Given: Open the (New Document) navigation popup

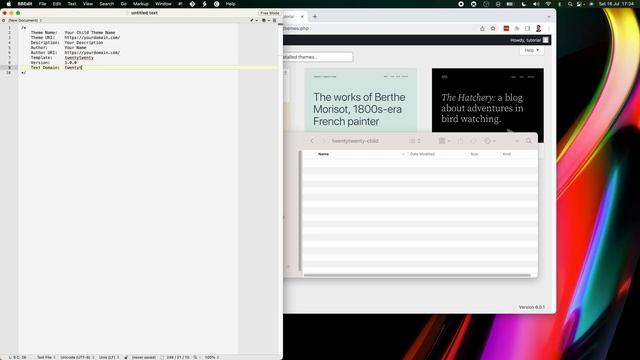Looking at the screenshot, I should point(25,20).
